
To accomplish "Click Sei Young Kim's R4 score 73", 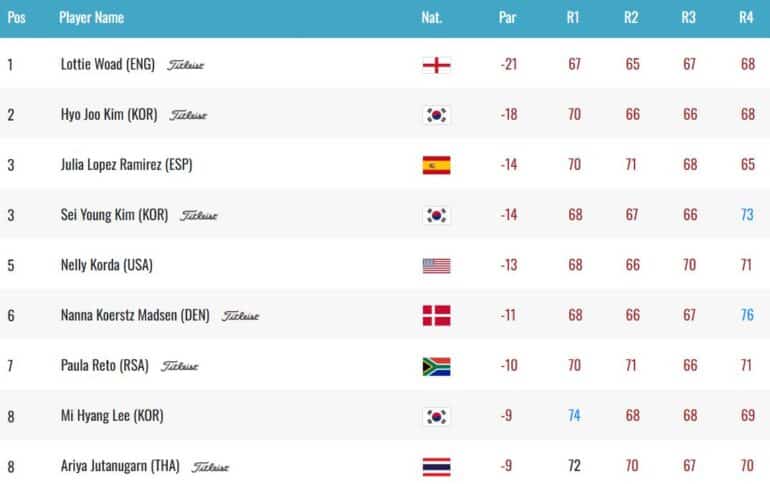I will click(x=747, y=215).
